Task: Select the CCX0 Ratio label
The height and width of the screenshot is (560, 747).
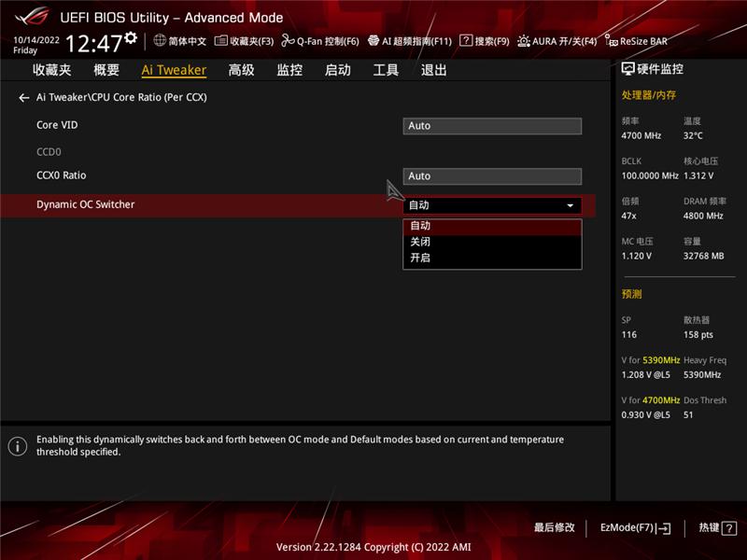Action: point(62,175)
